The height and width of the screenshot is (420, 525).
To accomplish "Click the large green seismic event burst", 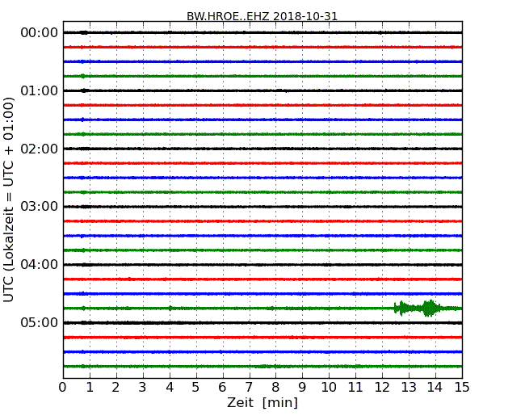I will click(x=418, y=308).
